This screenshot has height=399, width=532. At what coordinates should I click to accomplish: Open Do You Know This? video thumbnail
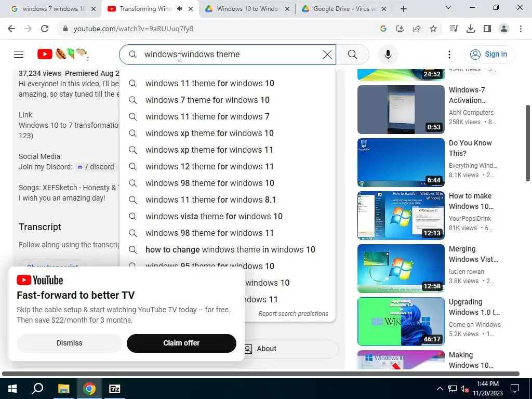[x=401, y=163]
